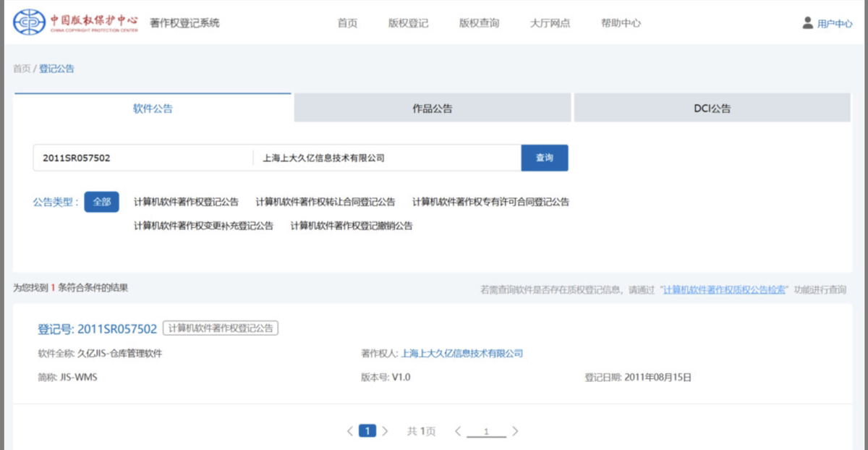This screenshot has height=450, width=868.
Task: Click the short name JIS-WMS text
Action: (78, 377)
